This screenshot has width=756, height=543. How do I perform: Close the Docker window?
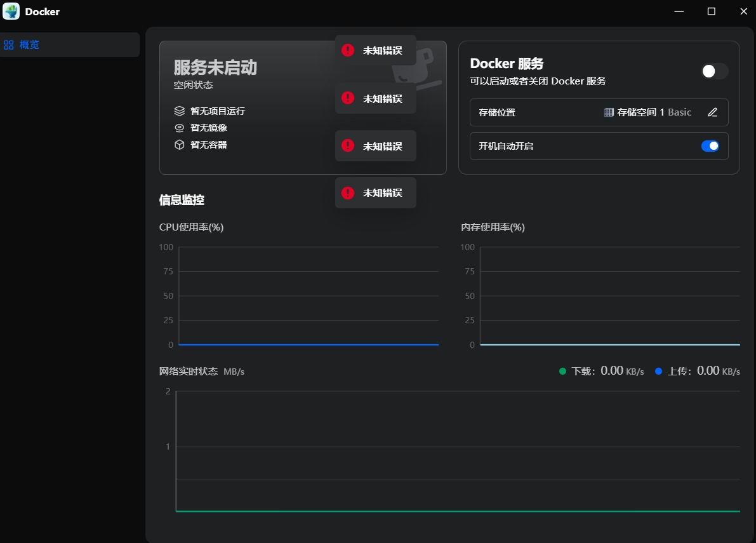(x=743, y=11)
